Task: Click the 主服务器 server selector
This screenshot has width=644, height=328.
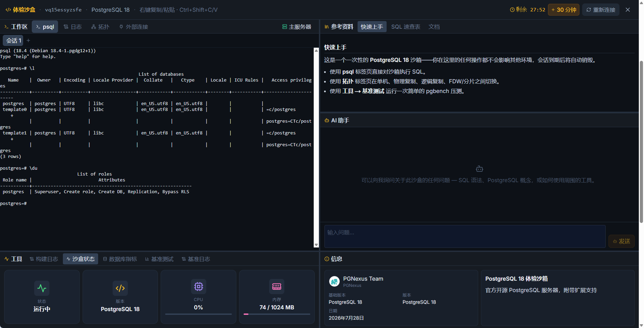Action: point(297,27)
